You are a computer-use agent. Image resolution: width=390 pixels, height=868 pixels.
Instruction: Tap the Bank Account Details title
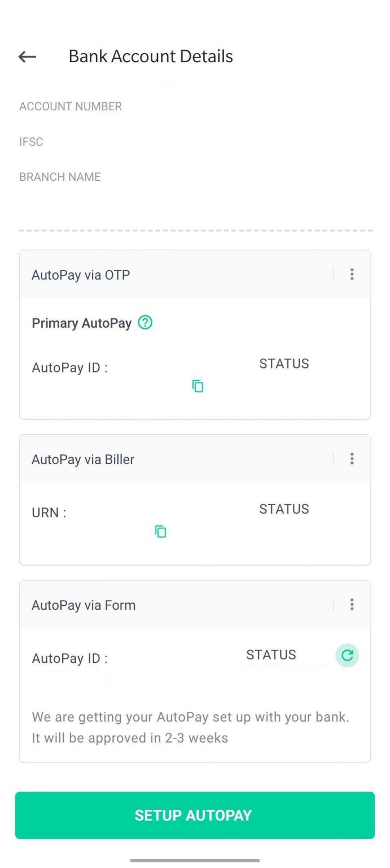coord(151,57)
